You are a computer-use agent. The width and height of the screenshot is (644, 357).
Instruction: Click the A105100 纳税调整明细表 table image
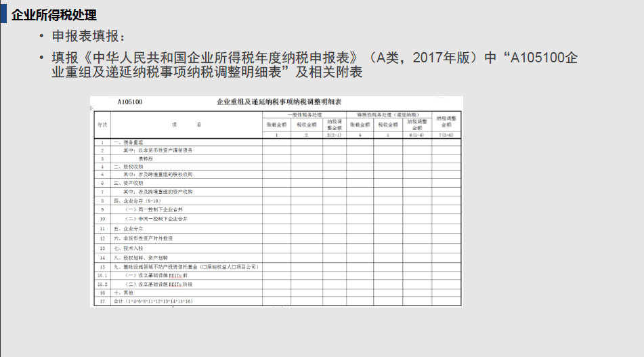[x=276, y=202]
